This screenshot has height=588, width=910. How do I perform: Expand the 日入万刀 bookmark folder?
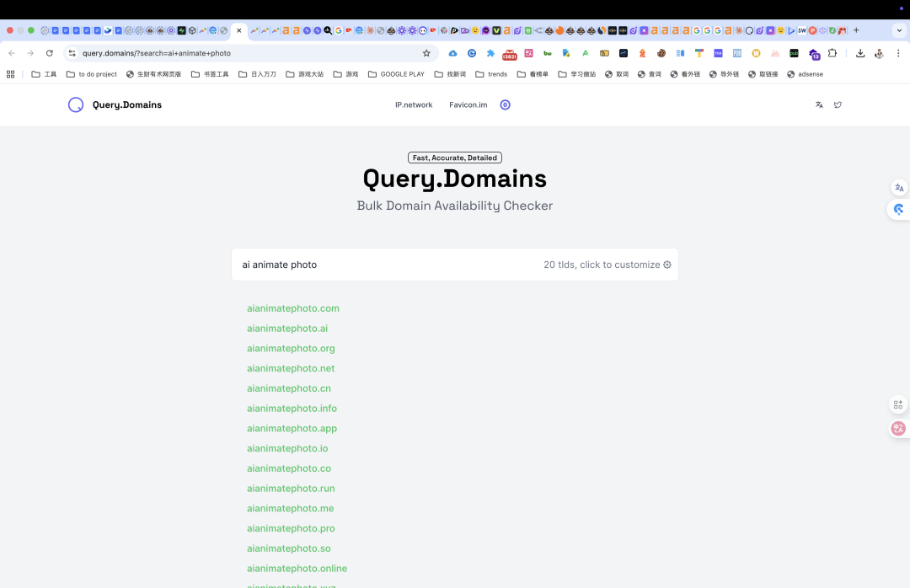tap(257, 74)
